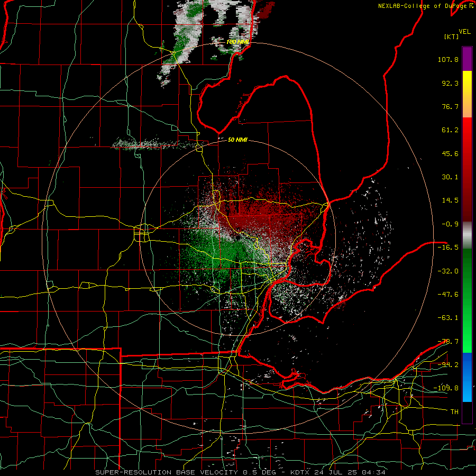
Task: Click the -63.1 velocity scale value
Action: point(448,318)
